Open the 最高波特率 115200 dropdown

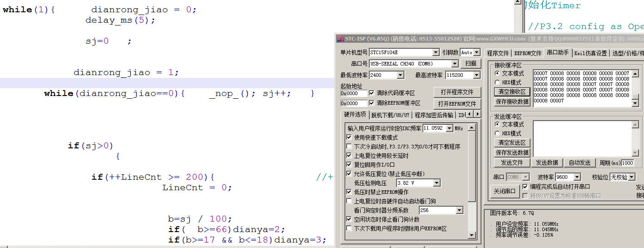[476, 75]
